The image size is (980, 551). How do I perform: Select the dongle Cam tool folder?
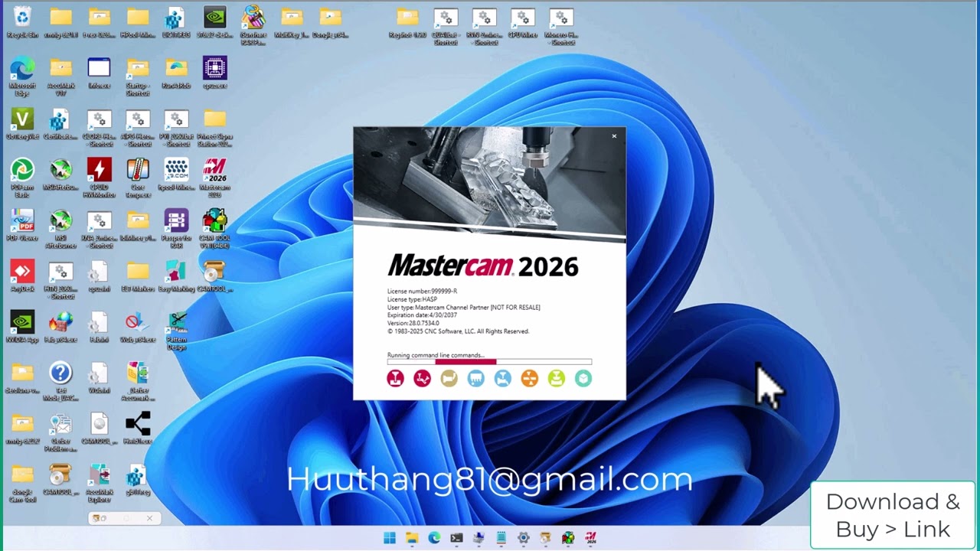point(22,484)
